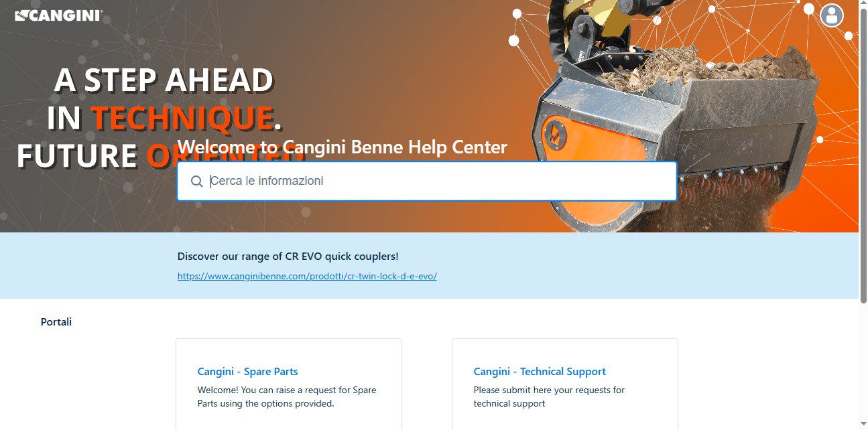Viewport: 868px width, 430px height.
Task: Open the Cangini - Spare Parts portal
Action: pos(247,372)
